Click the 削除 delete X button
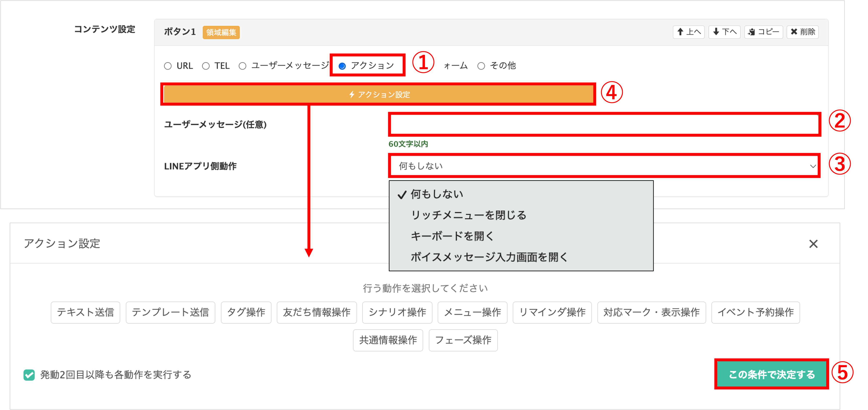The width and height of the screenshot is (868, 410). pos(802,32)
